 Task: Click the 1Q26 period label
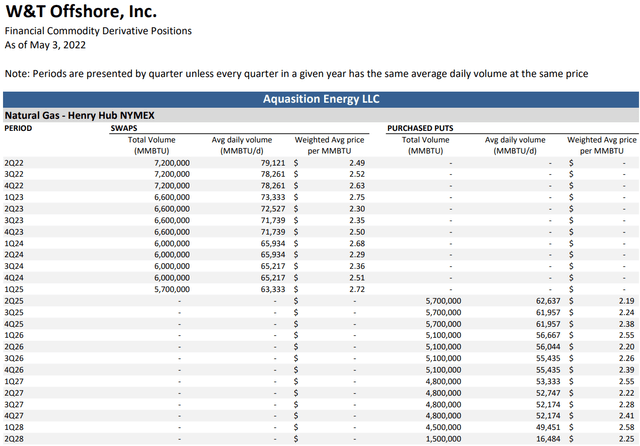[14, 335]
